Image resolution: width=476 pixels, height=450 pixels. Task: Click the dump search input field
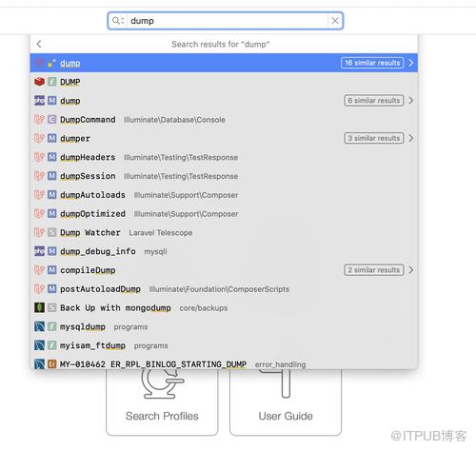coord(226,21)
